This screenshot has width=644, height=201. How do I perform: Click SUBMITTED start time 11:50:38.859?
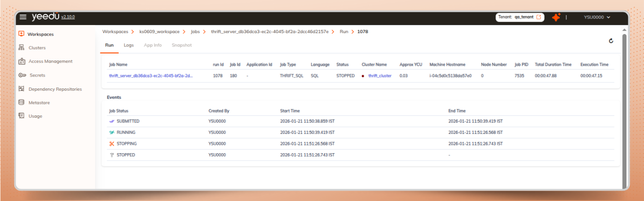coord(307,121)
